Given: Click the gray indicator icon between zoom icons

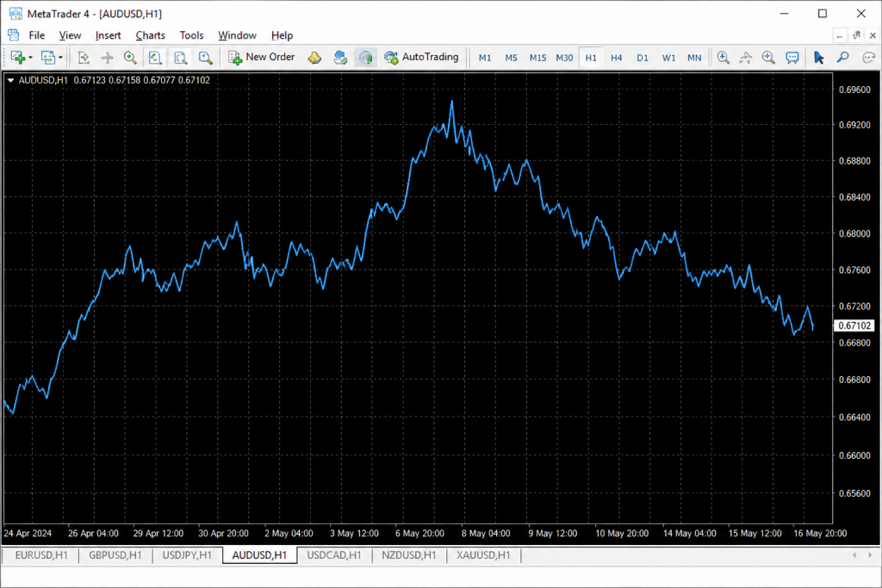Looking at the screenshot, I should [745, 58].
